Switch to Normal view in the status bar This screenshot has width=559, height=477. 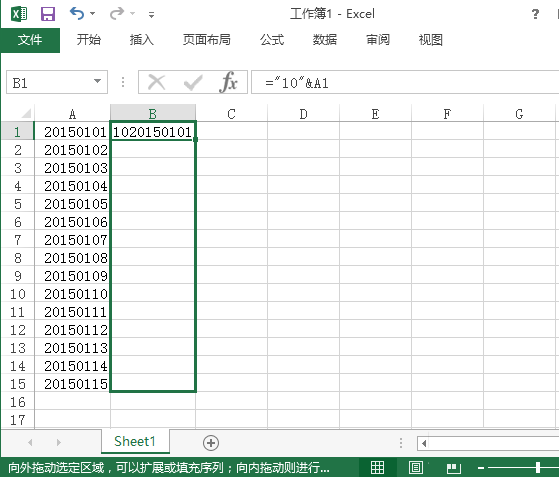pyautogui.click(x=377, y=467)
